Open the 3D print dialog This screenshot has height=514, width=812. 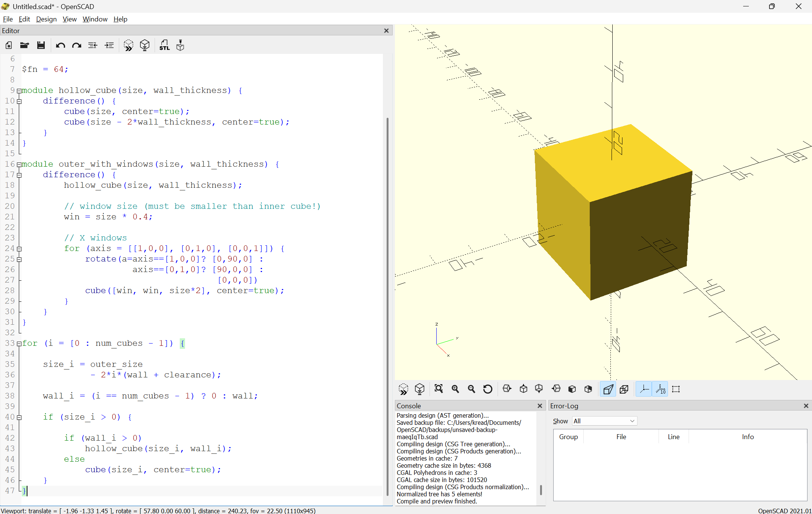pyautogui.click(x=180, y=45)
